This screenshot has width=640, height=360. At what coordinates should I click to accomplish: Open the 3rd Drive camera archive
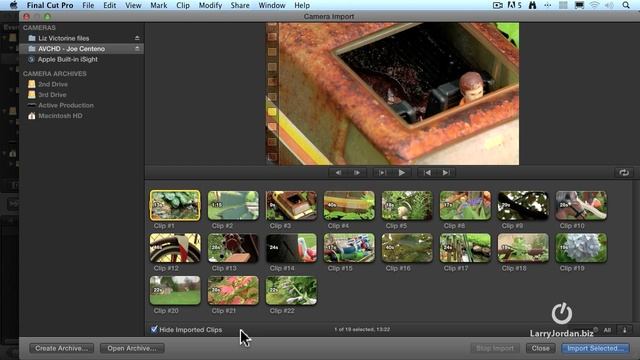52,95
